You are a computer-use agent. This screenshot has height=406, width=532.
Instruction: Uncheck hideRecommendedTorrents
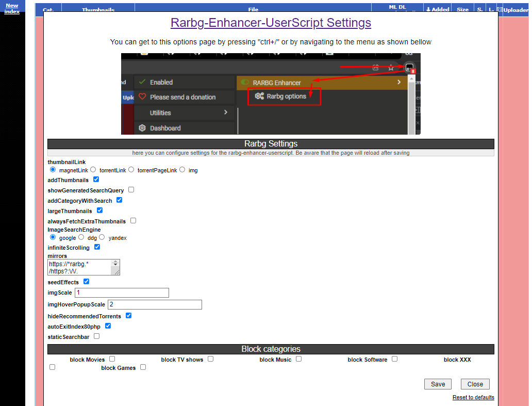tap(128, 315)
